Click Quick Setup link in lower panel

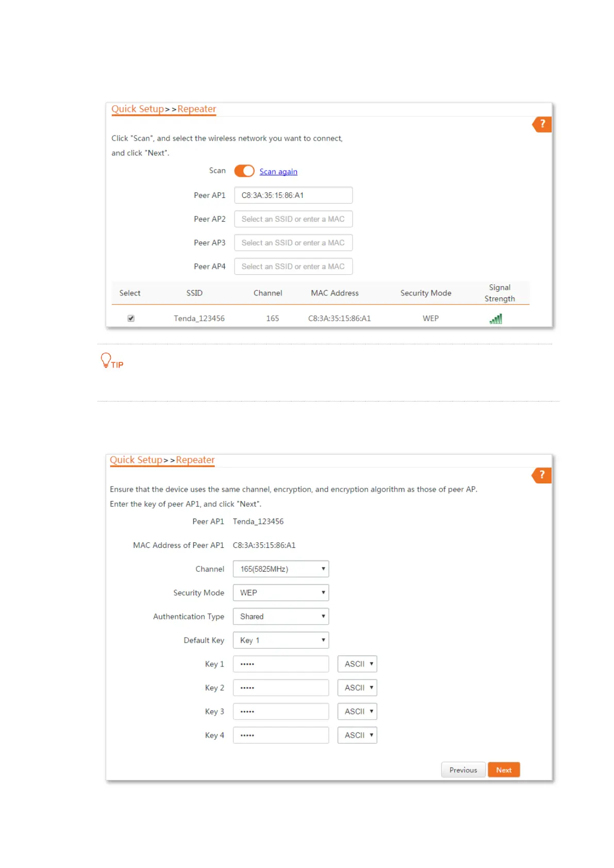pyautogui.click(x=136, y=460)
